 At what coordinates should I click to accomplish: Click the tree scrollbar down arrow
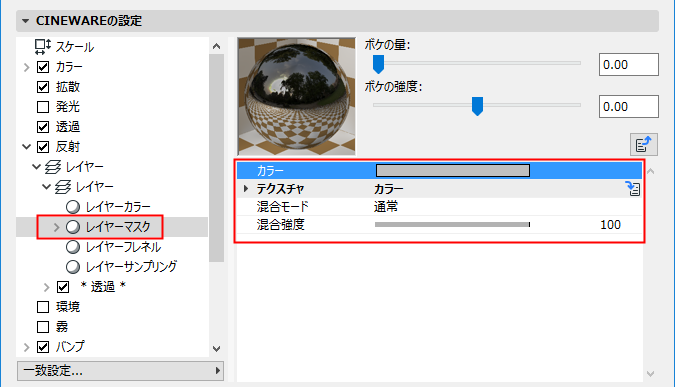217,349
